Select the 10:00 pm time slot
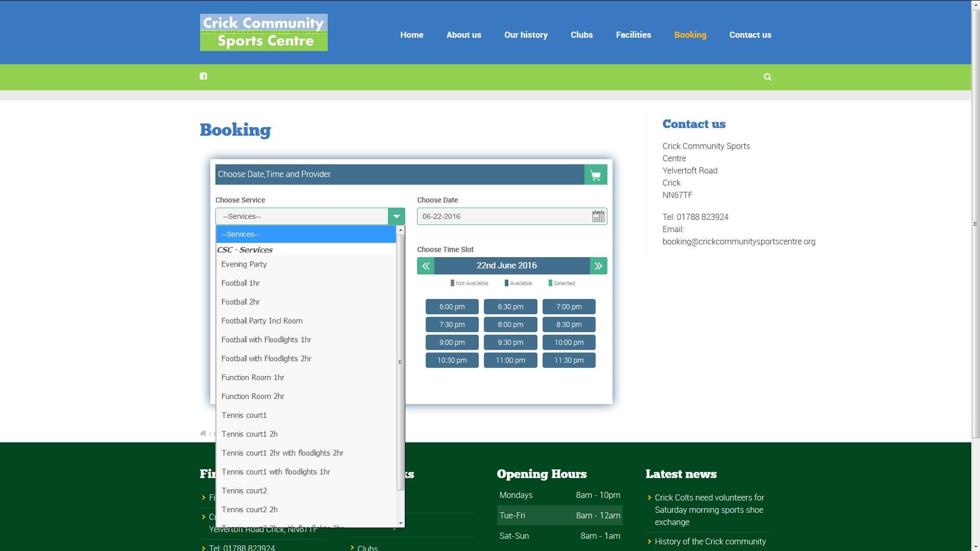Viewport: 980px width, 551px height. (x=569, y=342)
